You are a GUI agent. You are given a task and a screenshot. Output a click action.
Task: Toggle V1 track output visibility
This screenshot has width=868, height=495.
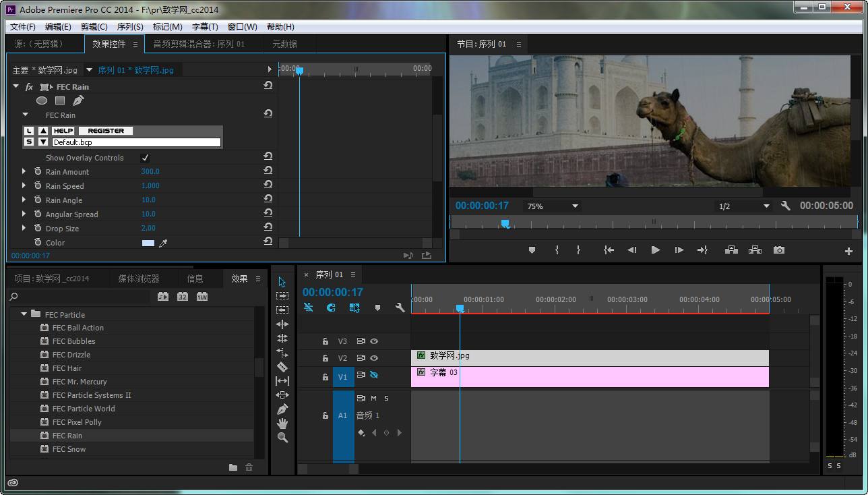click(374, 375)
